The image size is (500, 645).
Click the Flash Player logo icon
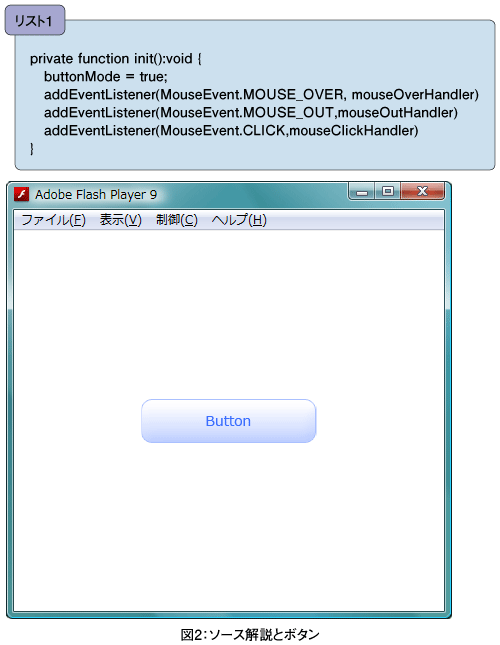[21, 194]
